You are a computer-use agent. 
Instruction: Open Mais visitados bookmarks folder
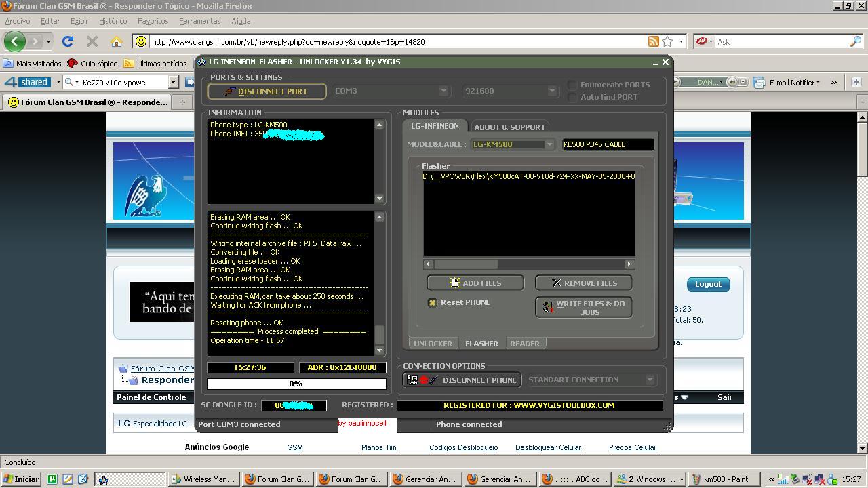[x=33, y=63]
